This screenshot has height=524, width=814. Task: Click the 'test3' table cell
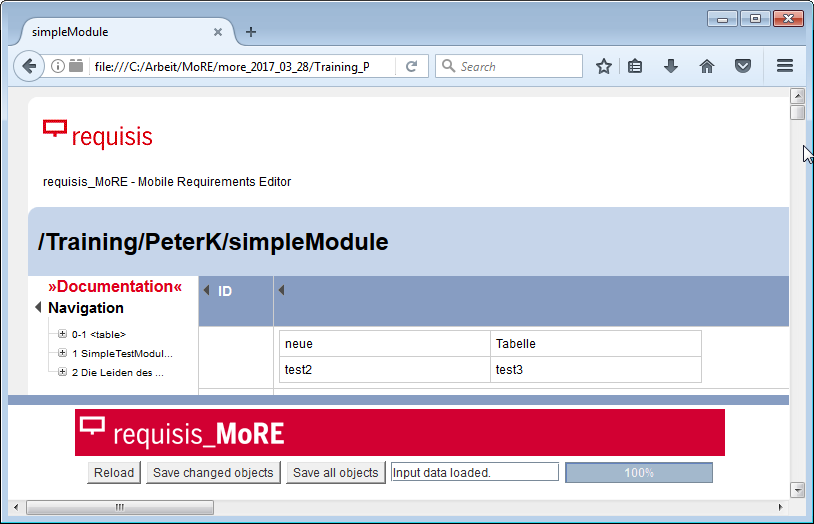coord(596,370)
